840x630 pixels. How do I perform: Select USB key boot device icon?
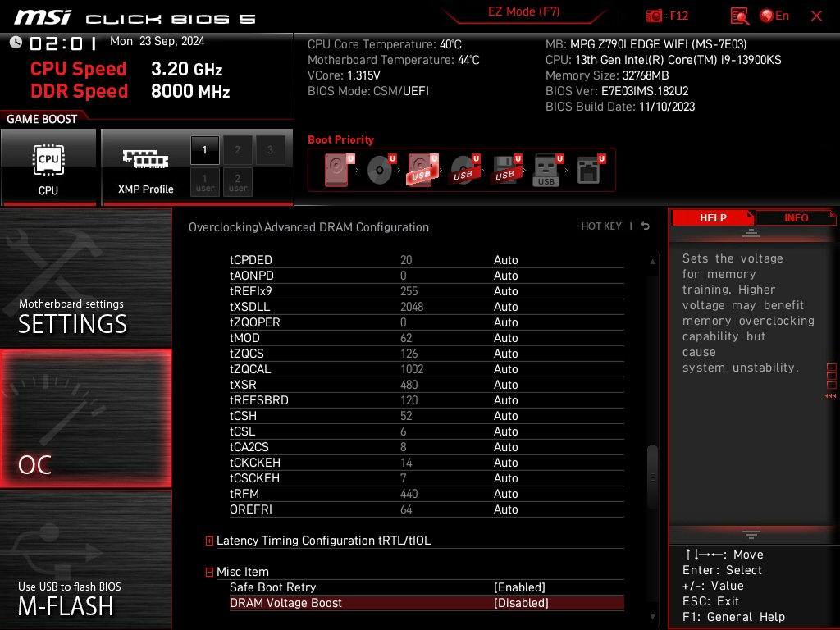547,171
